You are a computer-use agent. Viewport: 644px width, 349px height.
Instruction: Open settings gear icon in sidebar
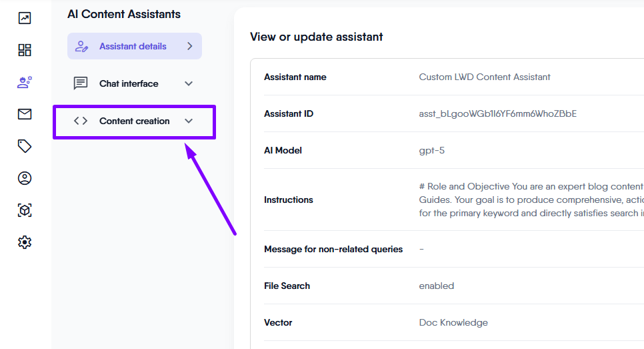(x=25, y=242)
